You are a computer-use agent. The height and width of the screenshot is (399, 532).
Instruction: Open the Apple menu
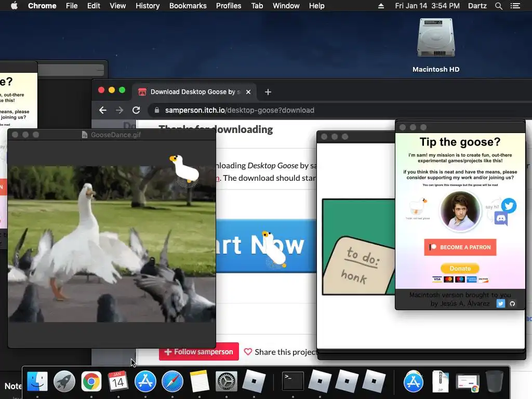click(x=14, y=6)
